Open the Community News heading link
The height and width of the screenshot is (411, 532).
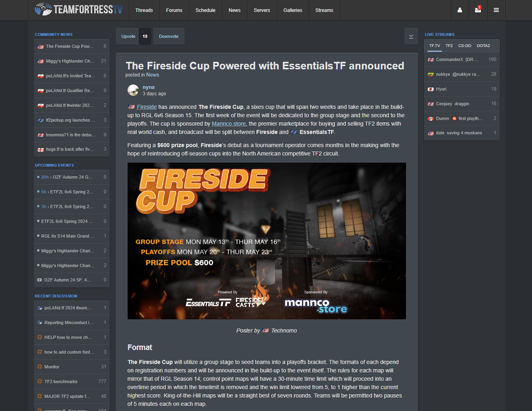tap(53, 35)
